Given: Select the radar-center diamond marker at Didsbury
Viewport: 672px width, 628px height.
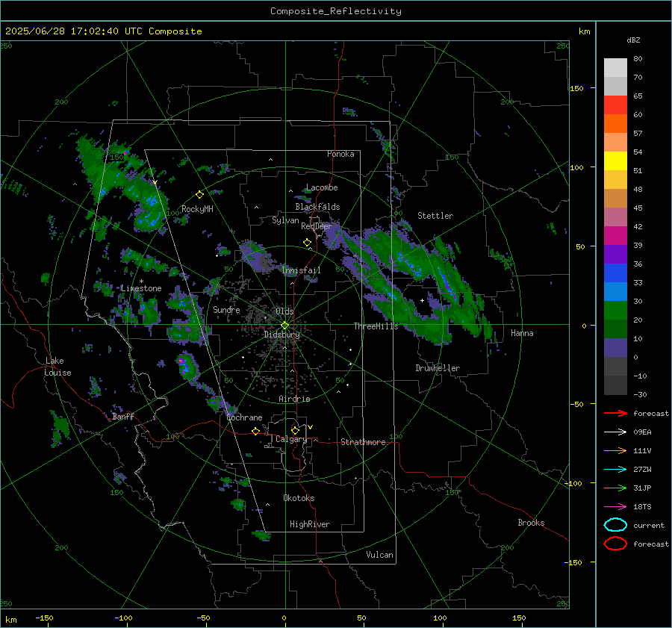Looking at the screenshot, I should pos(284,326).
